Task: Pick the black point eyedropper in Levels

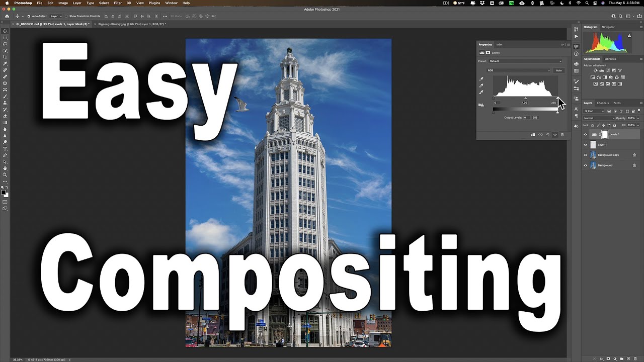Action: 481,79
